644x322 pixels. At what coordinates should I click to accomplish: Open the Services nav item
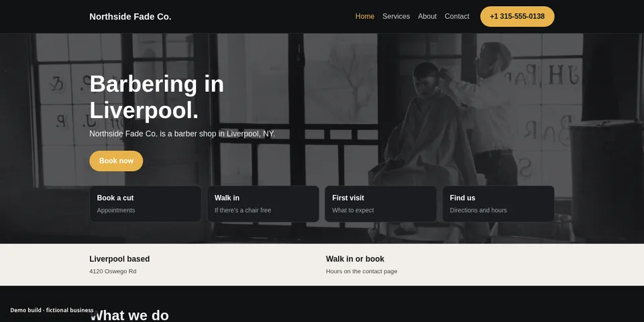[396, 16]
